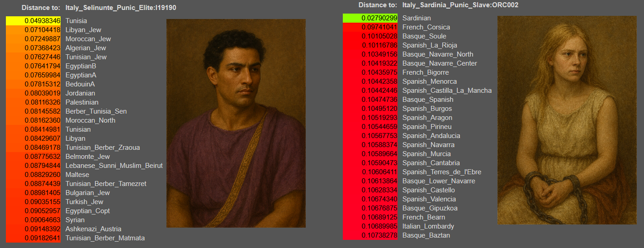
Task: Select the Tunisia row label
Action: click(x=76, y=21)
